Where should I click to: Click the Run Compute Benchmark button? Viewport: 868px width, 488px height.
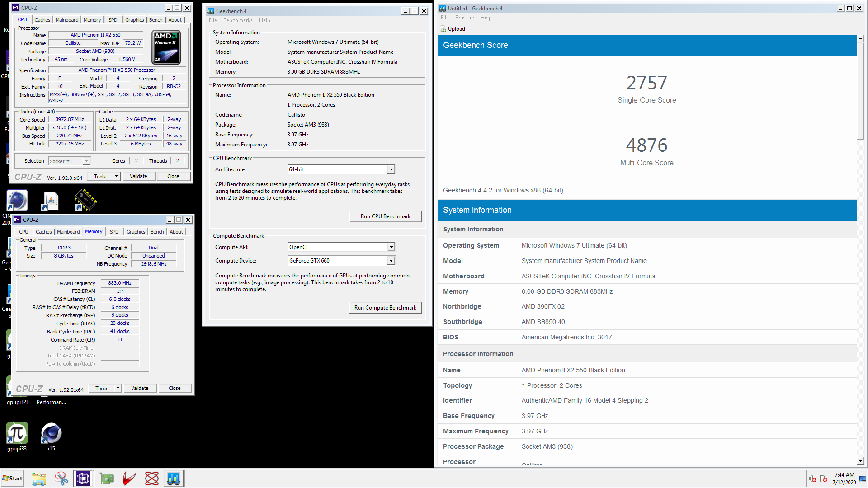386,308
